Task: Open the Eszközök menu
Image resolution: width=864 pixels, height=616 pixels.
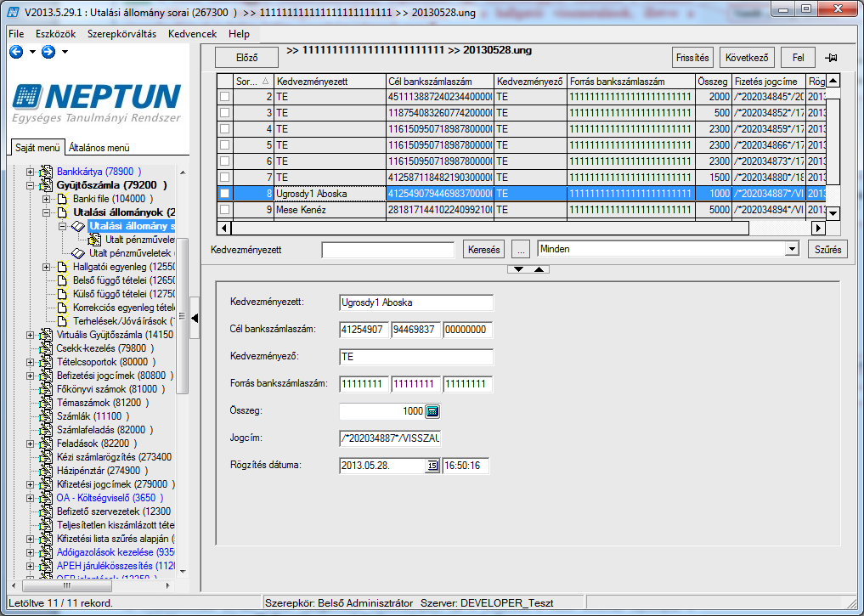Action: [56, 34]
